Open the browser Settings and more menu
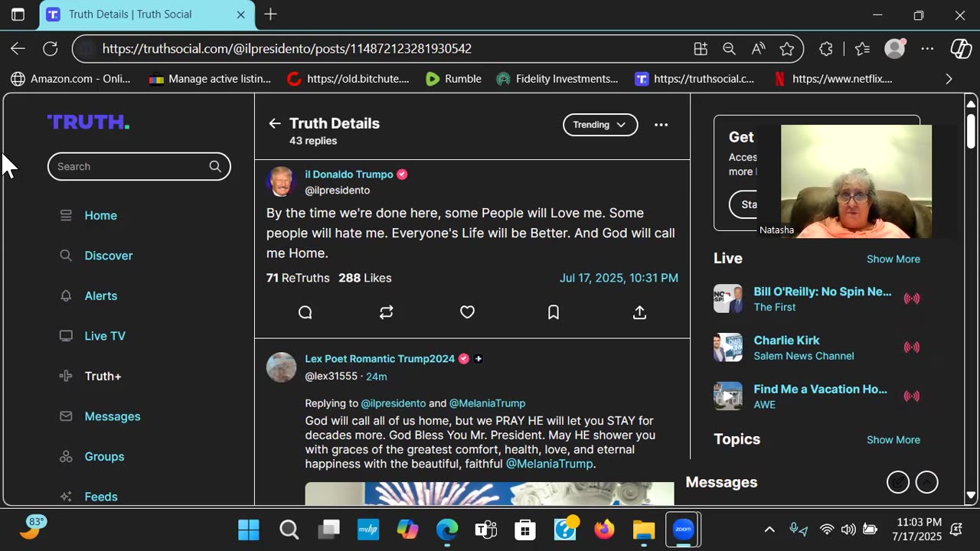 point(927,49)
